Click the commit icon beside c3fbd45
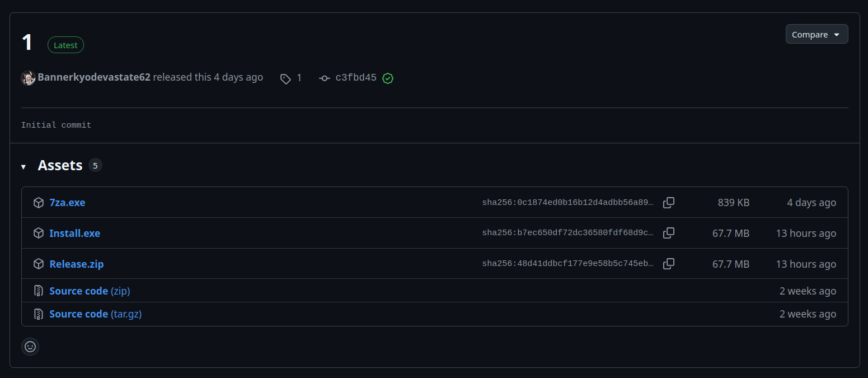This screenshot has height=378, width=868. coord(324,78)
